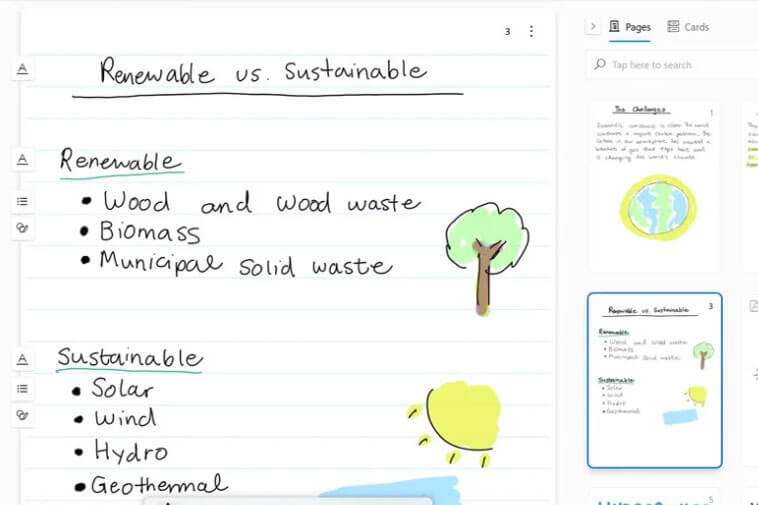This screenshot has height=505, width=758.
Task: Click the magnifier icon in search box
Action: [x=600, y=65]
